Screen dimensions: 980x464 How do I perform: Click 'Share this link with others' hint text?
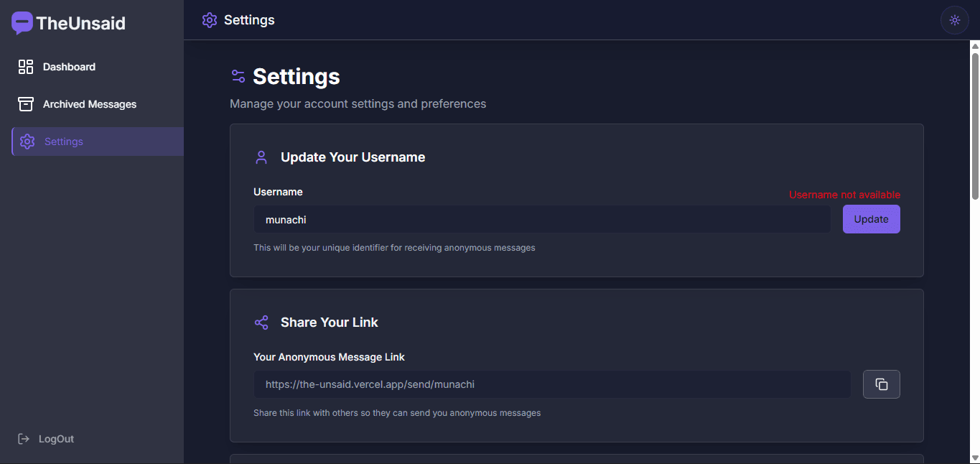pos(397,413)
